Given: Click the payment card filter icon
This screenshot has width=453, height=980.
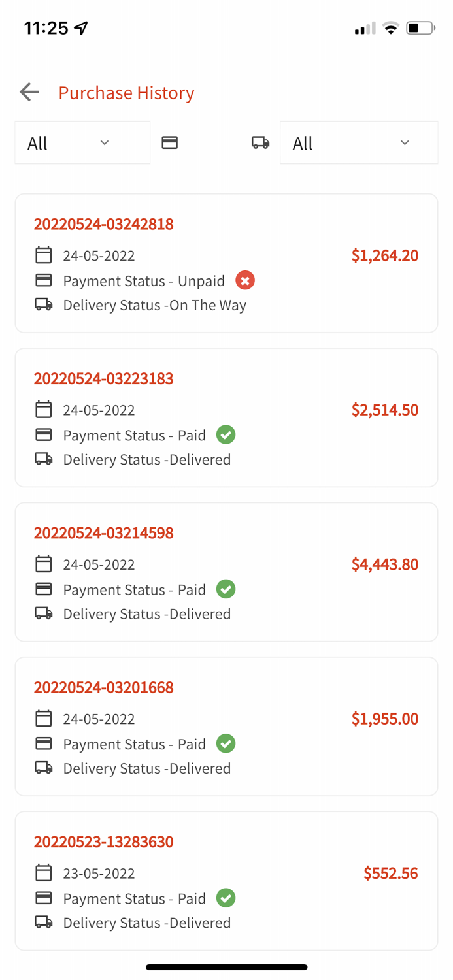Looking at the screenshot, I should 170,142.
